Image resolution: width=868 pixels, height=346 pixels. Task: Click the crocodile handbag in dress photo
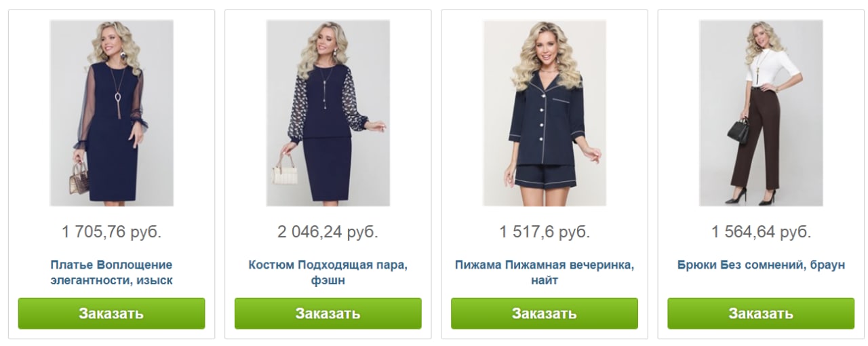click(x=80, y=178)
